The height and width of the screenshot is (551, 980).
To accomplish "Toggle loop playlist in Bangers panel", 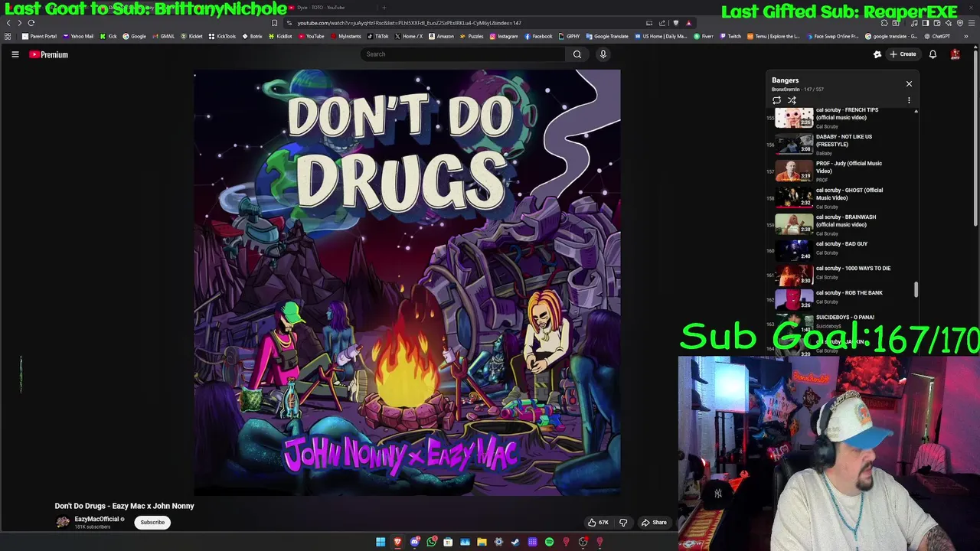I will click(x=776, y=100).
